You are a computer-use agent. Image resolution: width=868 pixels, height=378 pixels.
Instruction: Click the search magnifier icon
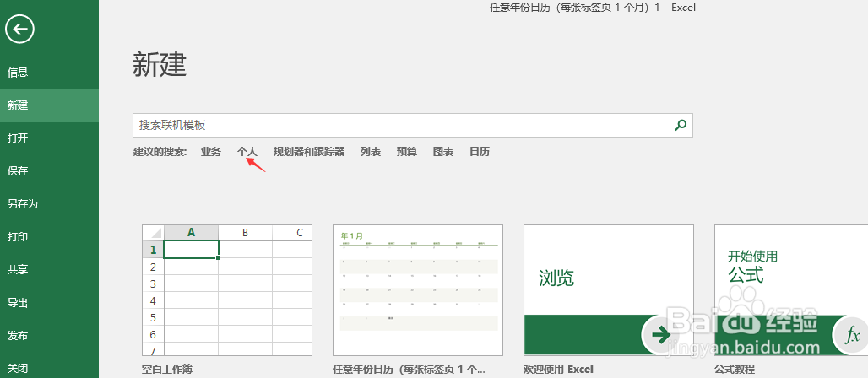[681, 125]
